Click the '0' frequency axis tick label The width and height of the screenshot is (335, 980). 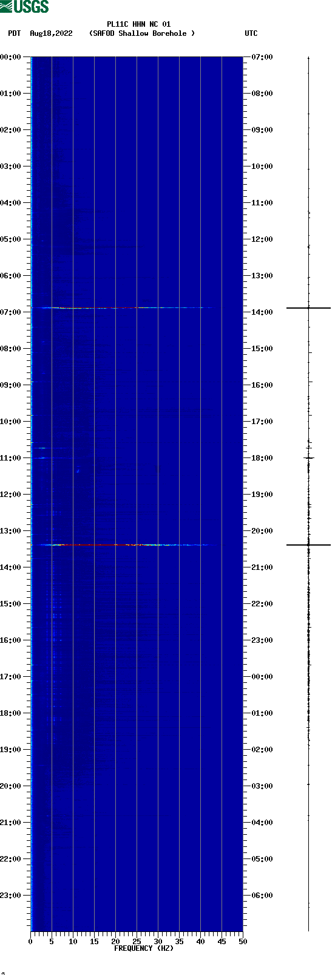(30, 942)
